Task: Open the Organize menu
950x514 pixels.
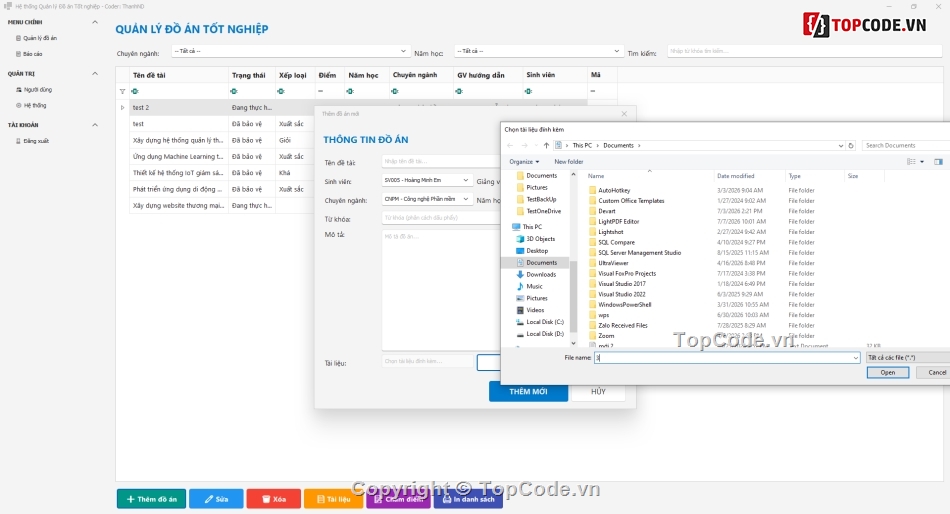Action: pyautogui.click(x=524, y=162)
